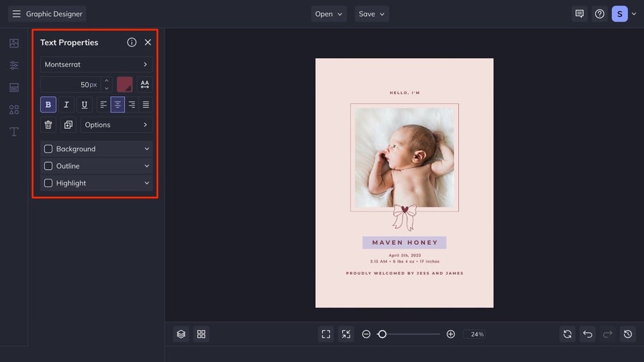
Task: Increase font size with up arrow
Action: click(107, 80)
